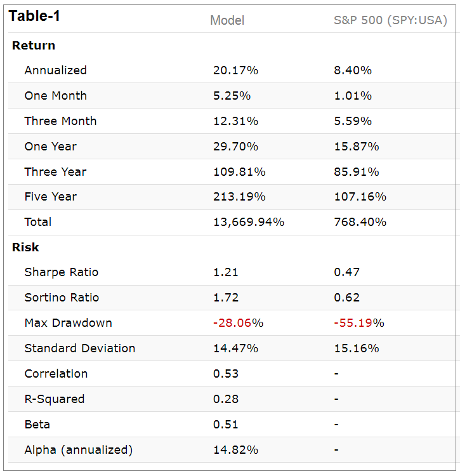The height and width of the screenshot is (476, 460).
Task: Click the S&P 500 (SPY:USA) column header
Action: pyautogui.click(x=390, y=20)
